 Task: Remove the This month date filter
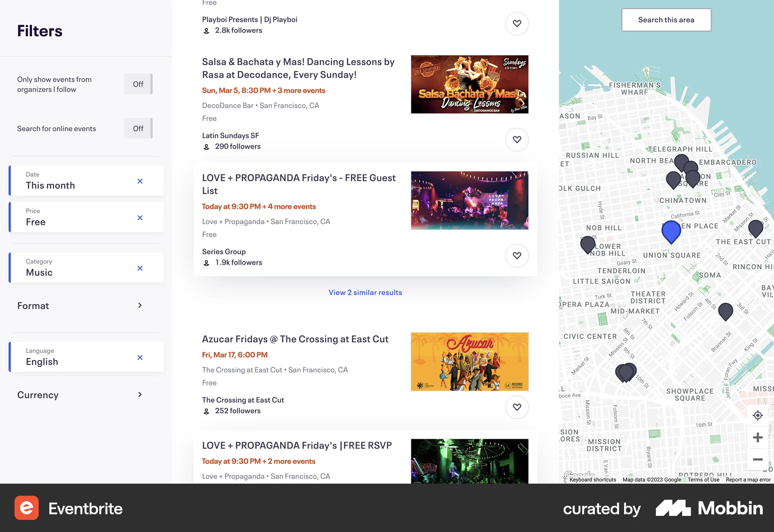click(x=140, y=181)
